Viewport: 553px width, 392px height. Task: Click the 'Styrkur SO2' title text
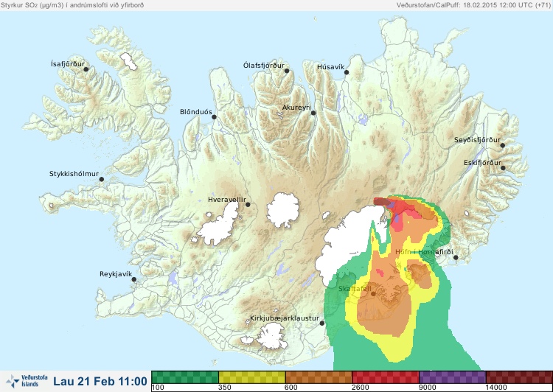[72, 5]
